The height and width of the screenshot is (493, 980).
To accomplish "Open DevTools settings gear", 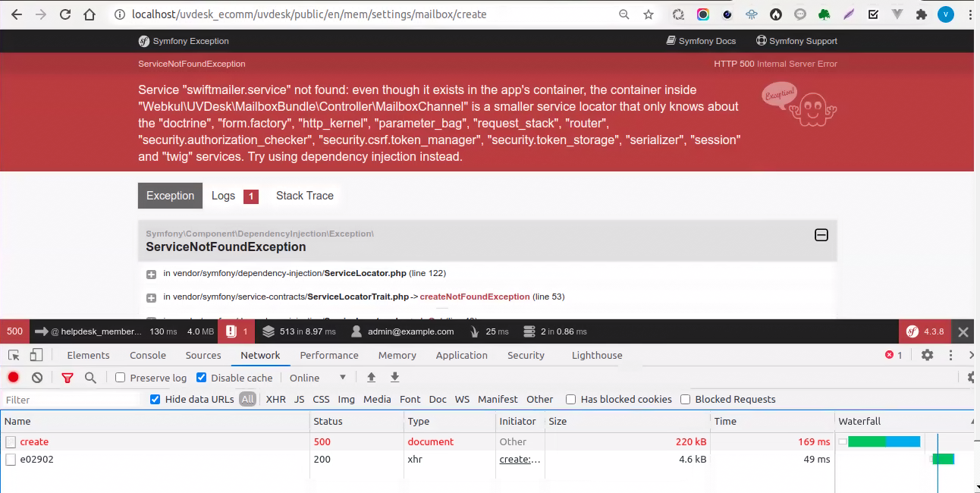I will 927,355.
